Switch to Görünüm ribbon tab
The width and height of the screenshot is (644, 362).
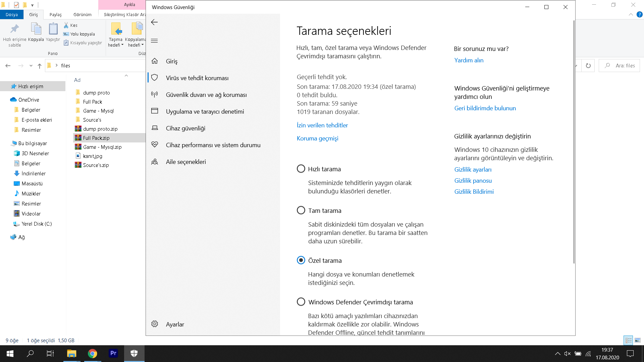click(x=83, y=15)
